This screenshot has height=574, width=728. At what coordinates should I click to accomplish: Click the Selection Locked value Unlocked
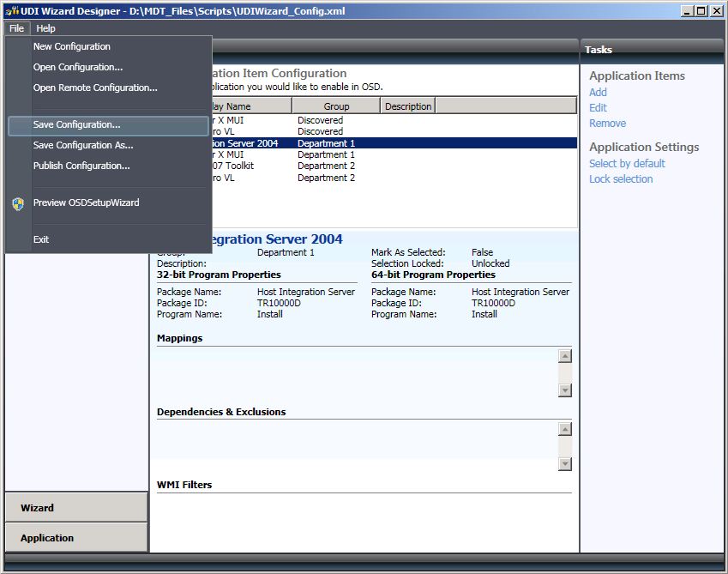tap(490, 263)
